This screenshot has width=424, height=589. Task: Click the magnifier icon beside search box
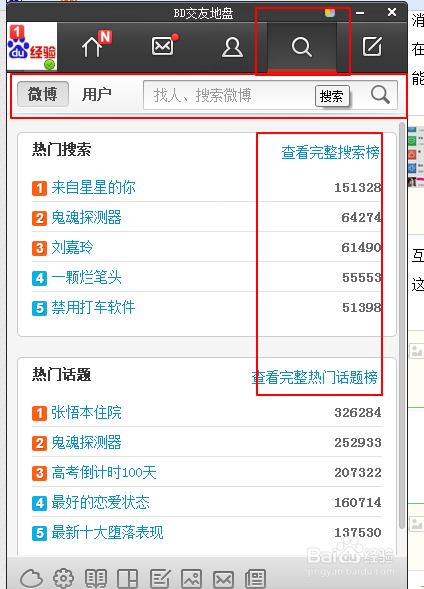click(x=380, y=95)
